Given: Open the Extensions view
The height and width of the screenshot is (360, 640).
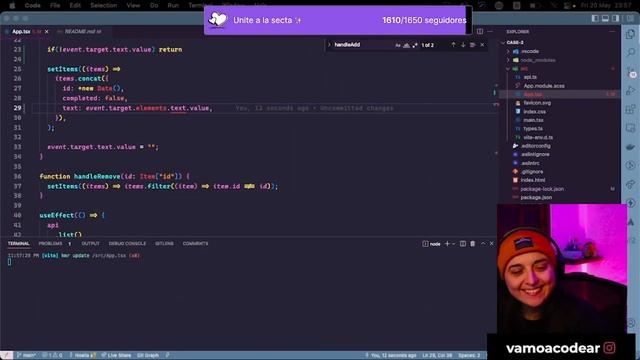Looking at the screenshot, I should (x=631, y=109).
